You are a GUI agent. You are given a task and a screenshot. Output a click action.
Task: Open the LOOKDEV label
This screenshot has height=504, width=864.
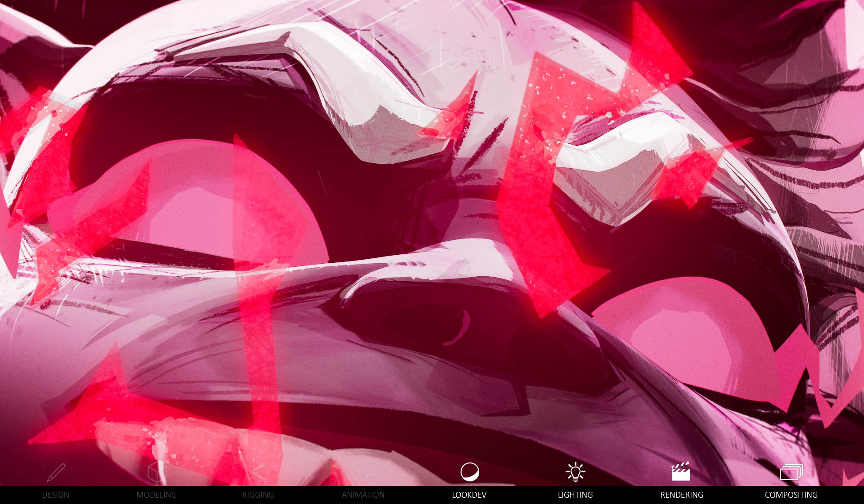click(x=469, y=495)
